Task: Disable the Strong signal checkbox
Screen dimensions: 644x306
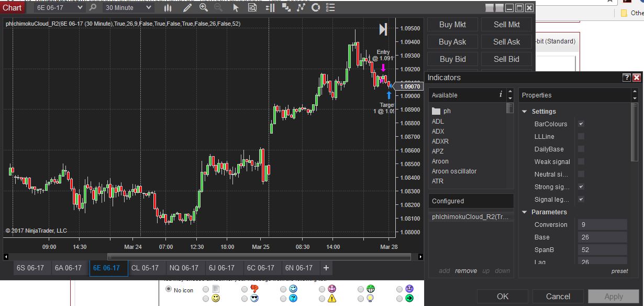Action: pyautogui.click(x=581, y=187)
